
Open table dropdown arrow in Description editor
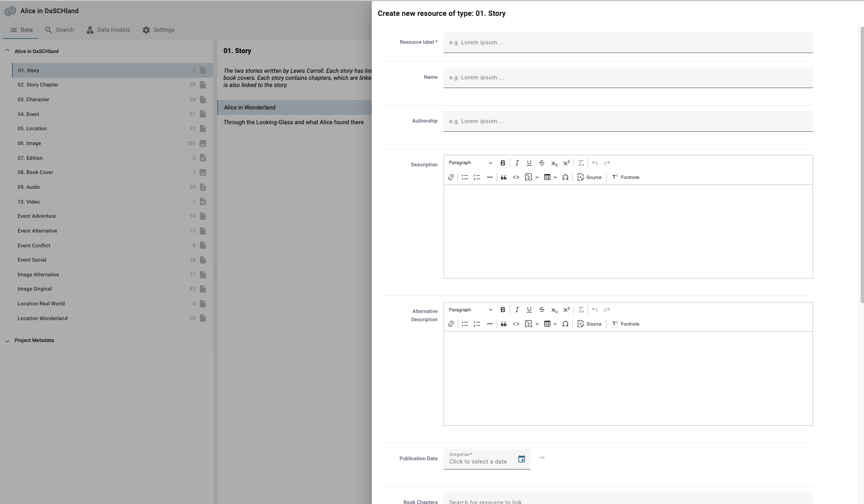click(555, 177)
